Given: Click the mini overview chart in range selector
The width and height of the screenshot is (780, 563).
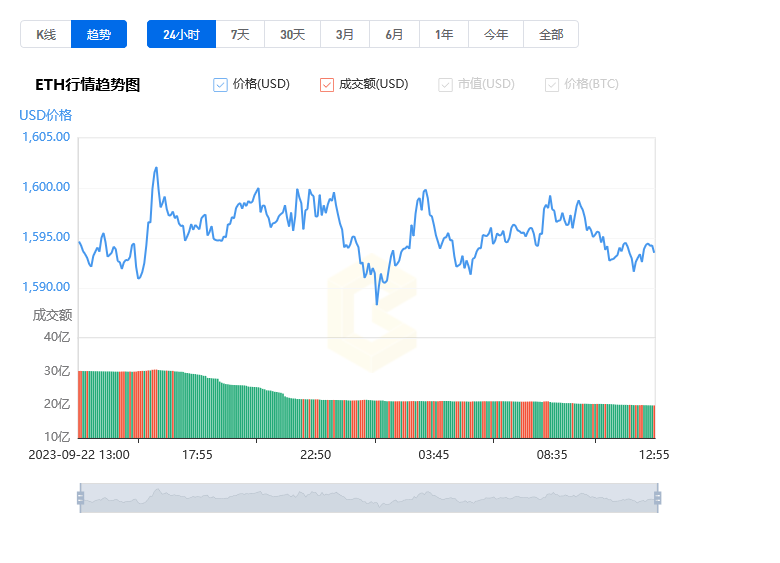Looking at the screenshot, I should coord(369,498).
